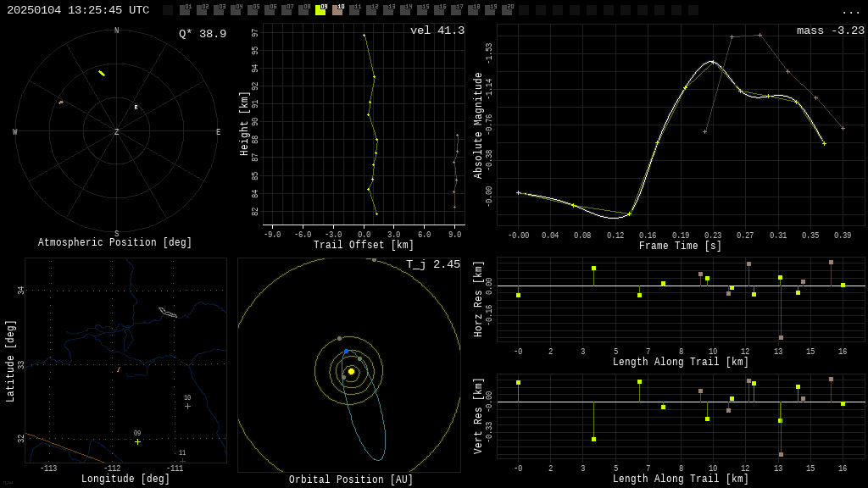
Task: Select the radiant R marker in polar plot
Action: click(x=136, y=108)
